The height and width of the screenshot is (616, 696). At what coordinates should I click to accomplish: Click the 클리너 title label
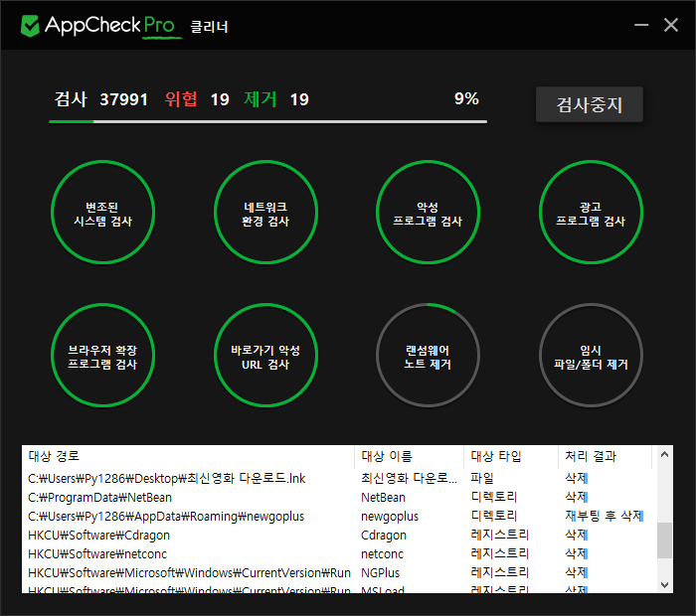[x=209, y=27]
